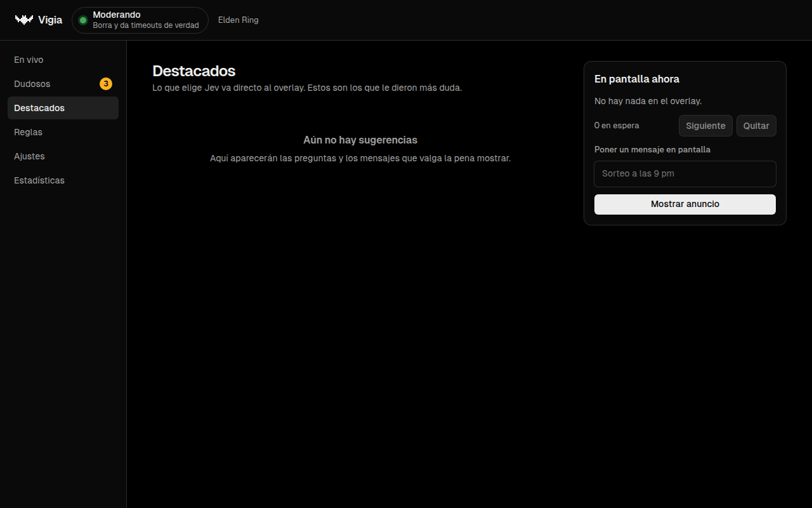The image size is (812, 508).
Task: View the Estadísticas section
Action: click(x=63, y=180)
